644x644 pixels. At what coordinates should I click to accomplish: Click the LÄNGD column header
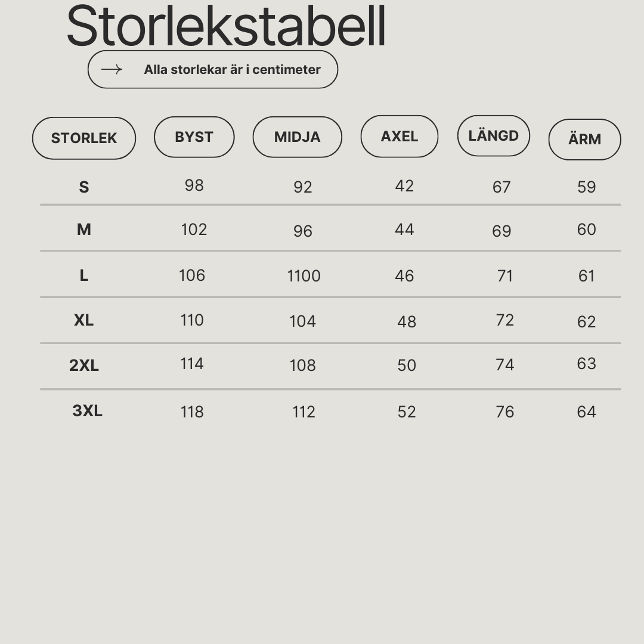pyautogui.click(x=493, y=135)
